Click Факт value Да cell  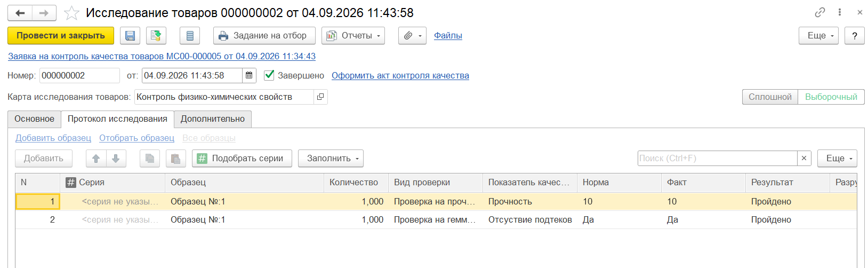click(703, 219)
